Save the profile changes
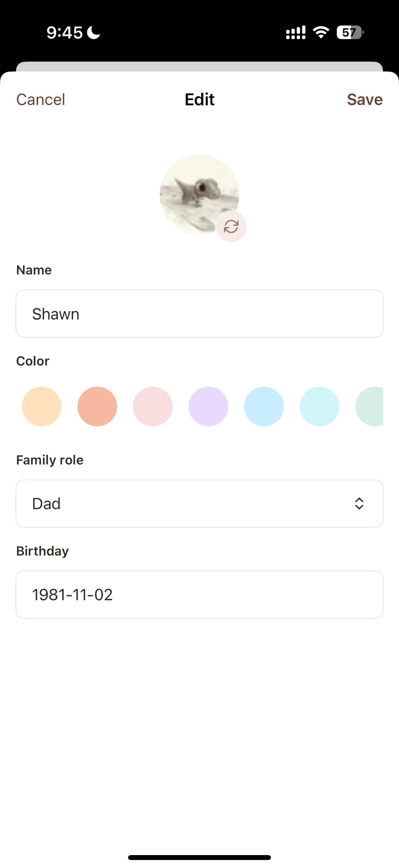The width and height of the screenshot is (399, 868). tap(365, 99)
